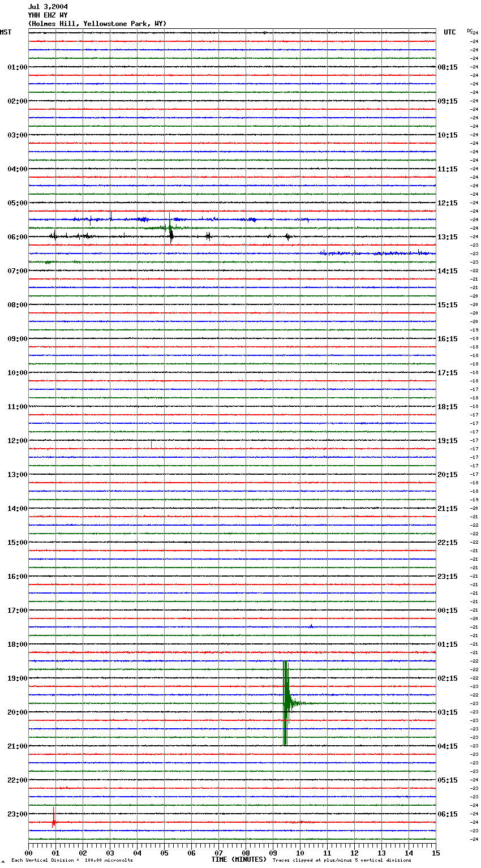Select the 22:00 MST time label
Viewport: 481px width, 868px height.
point(18,780)
